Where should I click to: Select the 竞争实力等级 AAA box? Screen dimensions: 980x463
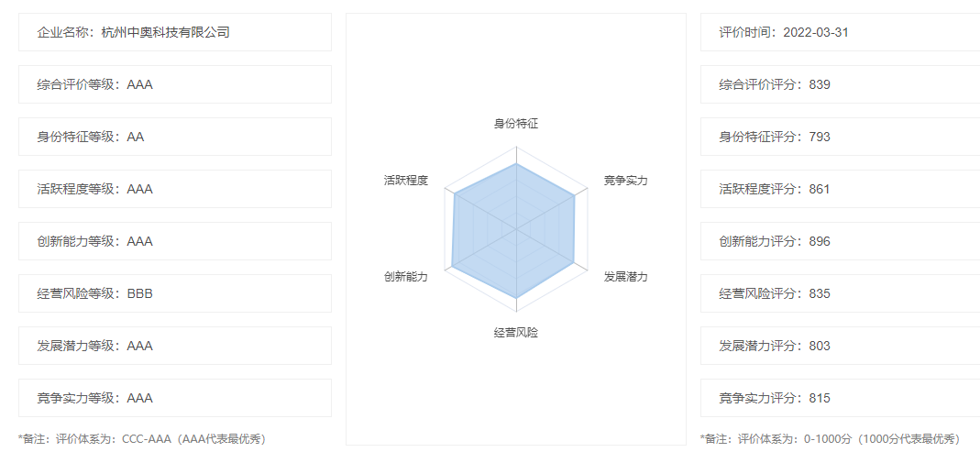(x=175, y=398)
